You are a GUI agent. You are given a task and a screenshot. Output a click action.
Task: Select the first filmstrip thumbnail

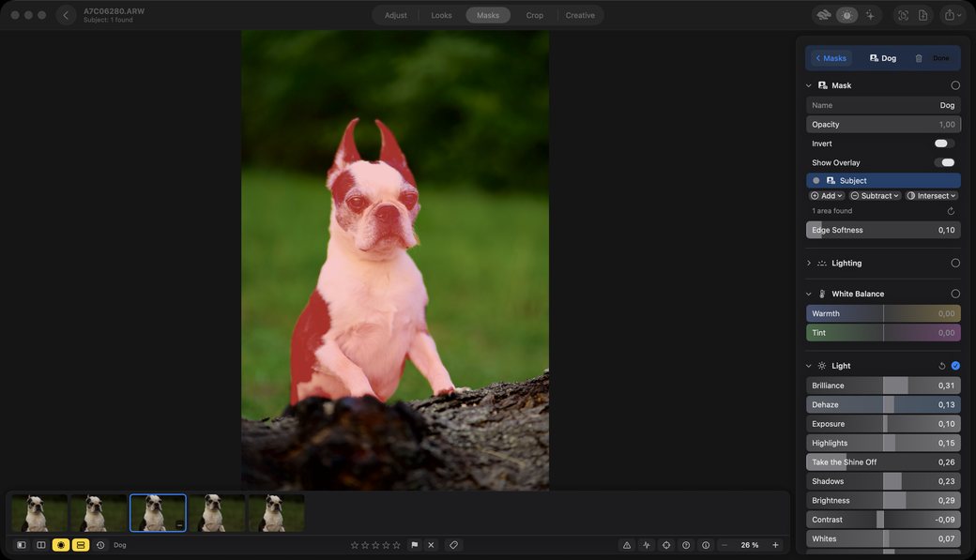pos(39,513)
